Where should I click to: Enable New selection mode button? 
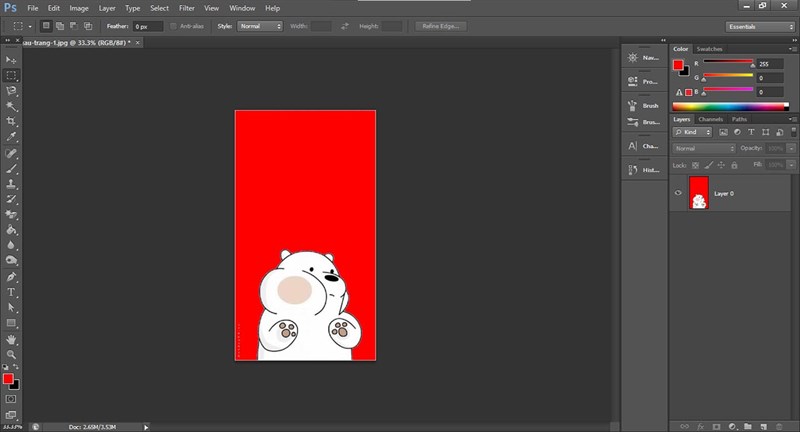pos(46,26)
